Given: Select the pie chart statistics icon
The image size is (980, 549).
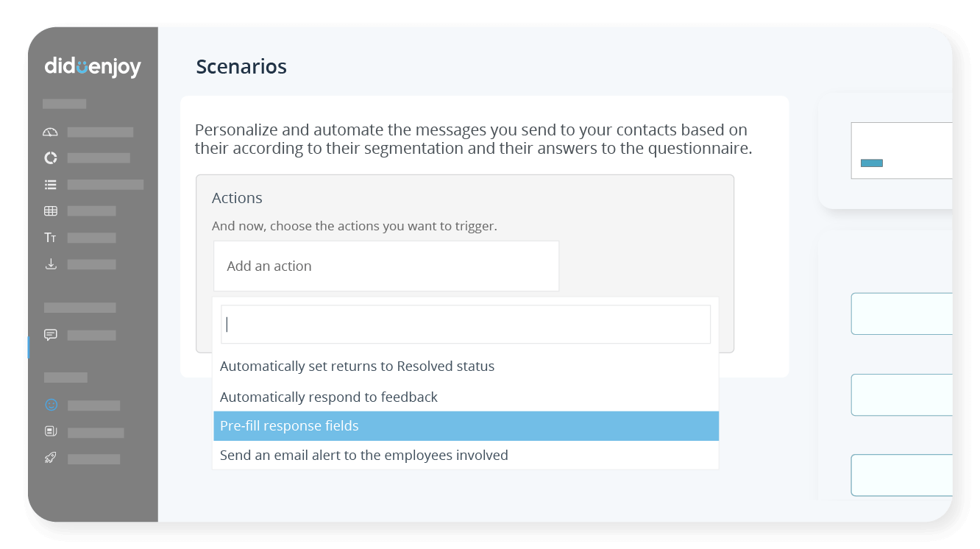Looking at the screenshot, I should 50,157.
